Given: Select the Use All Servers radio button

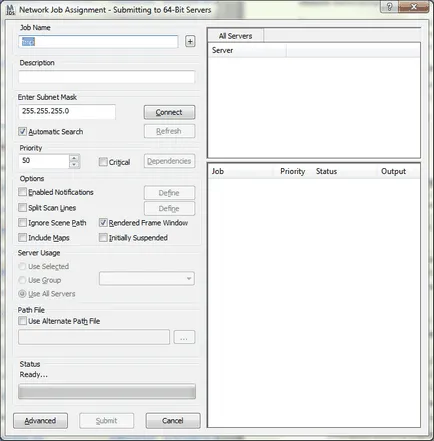Looking at the screenshot, I should 22,294.
